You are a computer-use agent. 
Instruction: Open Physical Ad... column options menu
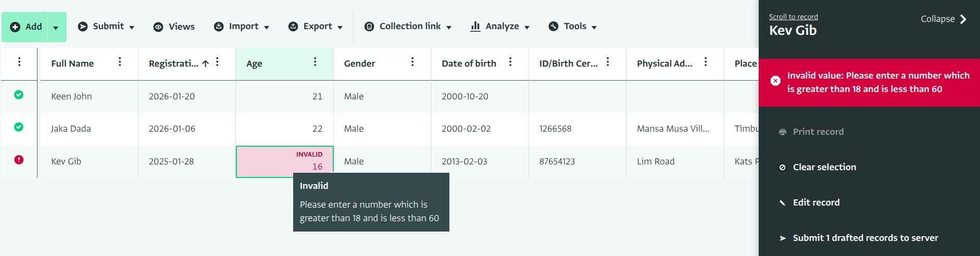click(706, 62)
